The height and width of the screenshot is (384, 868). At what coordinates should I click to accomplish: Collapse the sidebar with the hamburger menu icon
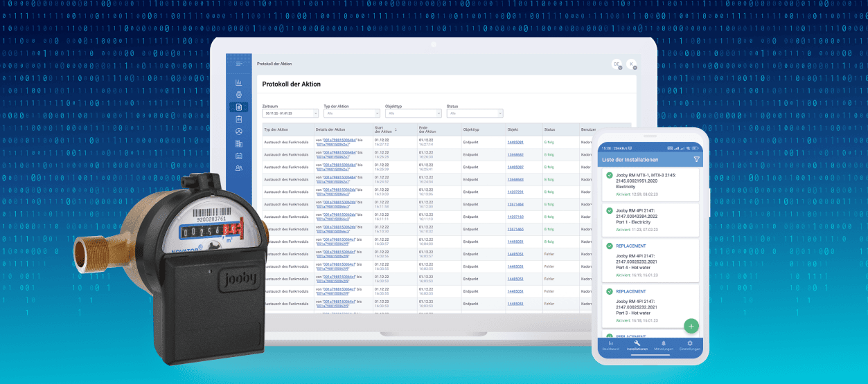[x=239, y=64]
